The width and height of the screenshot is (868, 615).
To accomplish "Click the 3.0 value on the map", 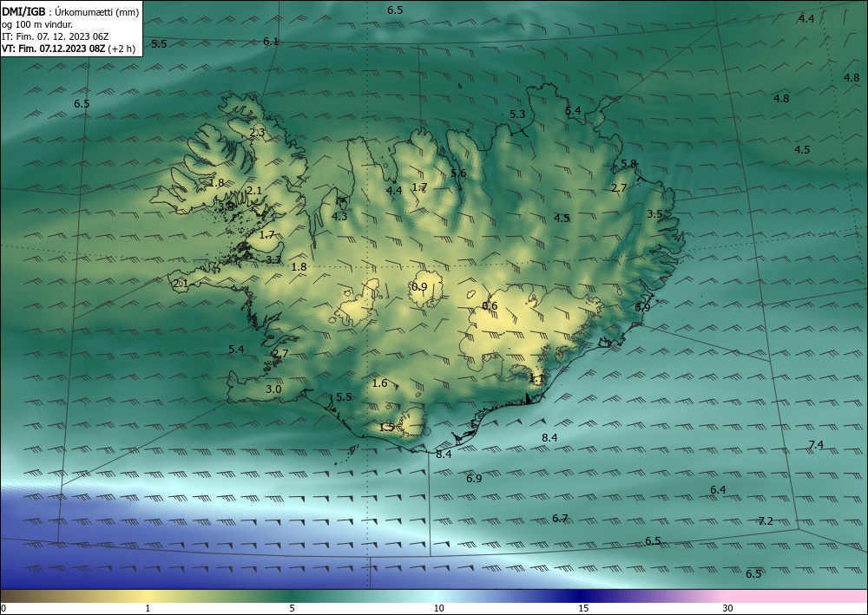I will 273,389.
